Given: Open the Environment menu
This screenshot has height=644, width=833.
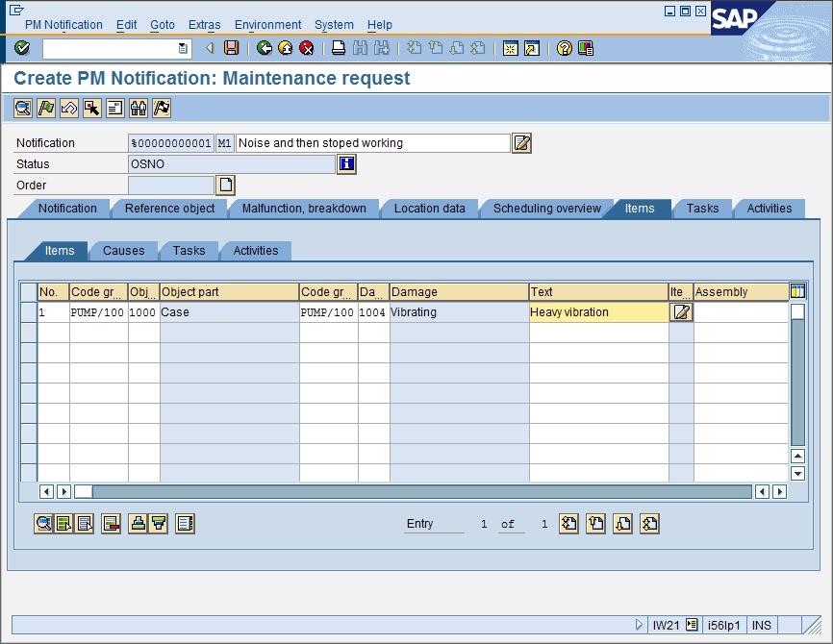Looking at the screenshot, I should [267, 25].
